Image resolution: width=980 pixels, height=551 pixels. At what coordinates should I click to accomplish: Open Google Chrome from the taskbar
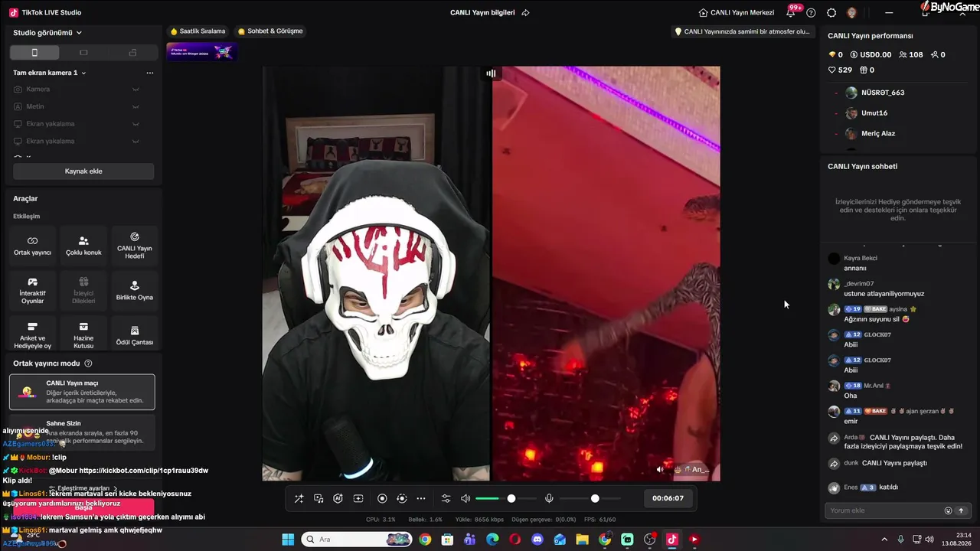pyautogui.click(x=425, y=540)
